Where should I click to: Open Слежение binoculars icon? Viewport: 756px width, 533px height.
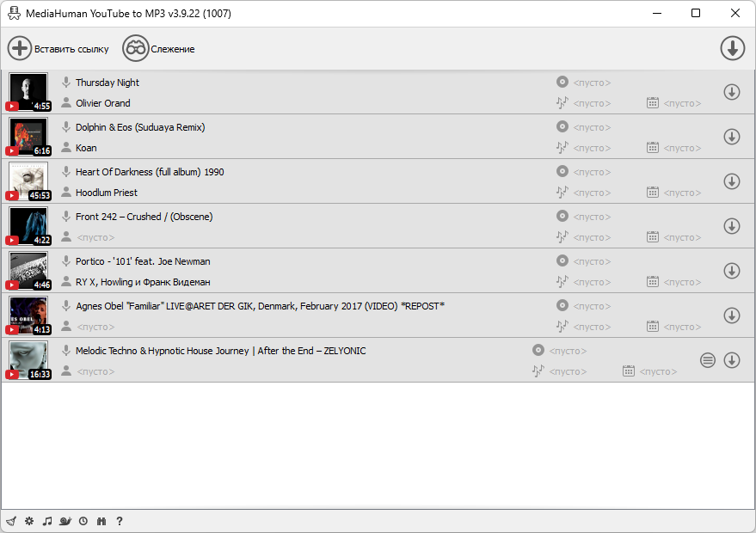tap(135, 49)
